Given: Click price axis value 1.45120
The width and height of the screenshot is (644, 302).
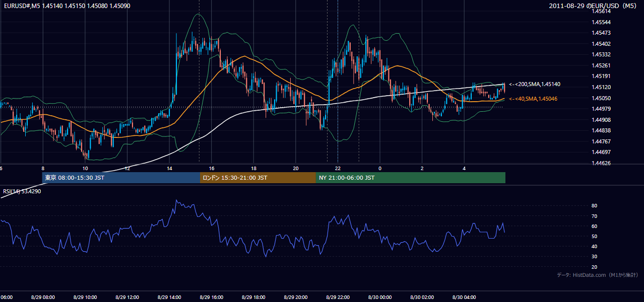Looking at the screenshot, I should click(x=602, y=87).
